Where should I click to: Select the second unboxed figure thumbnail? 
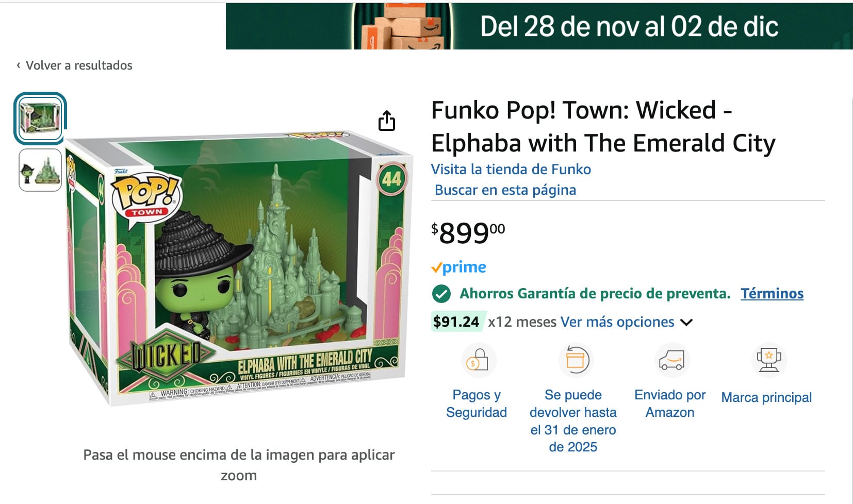[x=40, y=170]
